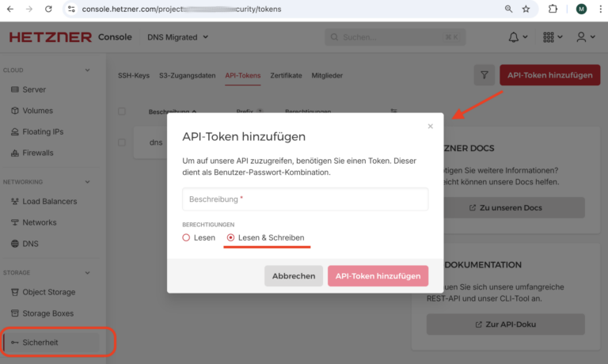The height and width of the screenshot is (364, 608).
Task: Open the Chrome three-dot menu
Action: 600,9
